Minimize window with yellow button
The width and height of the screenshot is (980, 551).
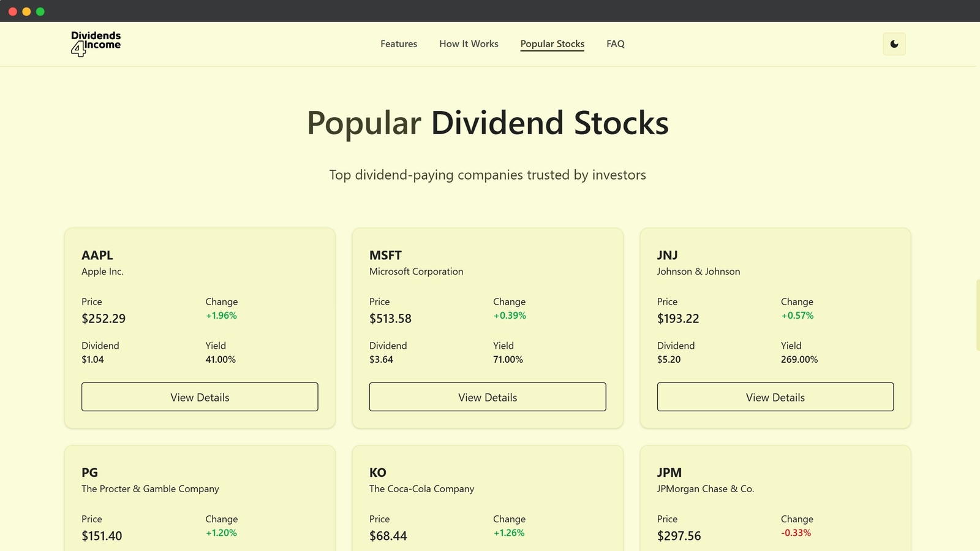(x=26, y=12)
